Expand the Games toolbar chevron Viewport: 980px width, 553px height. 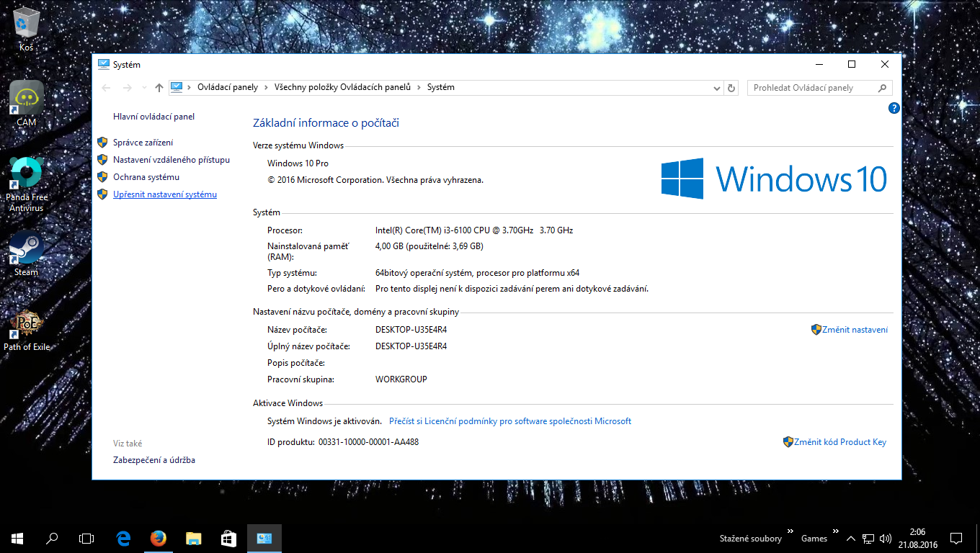pyautogui.click(x=836, y=533)
